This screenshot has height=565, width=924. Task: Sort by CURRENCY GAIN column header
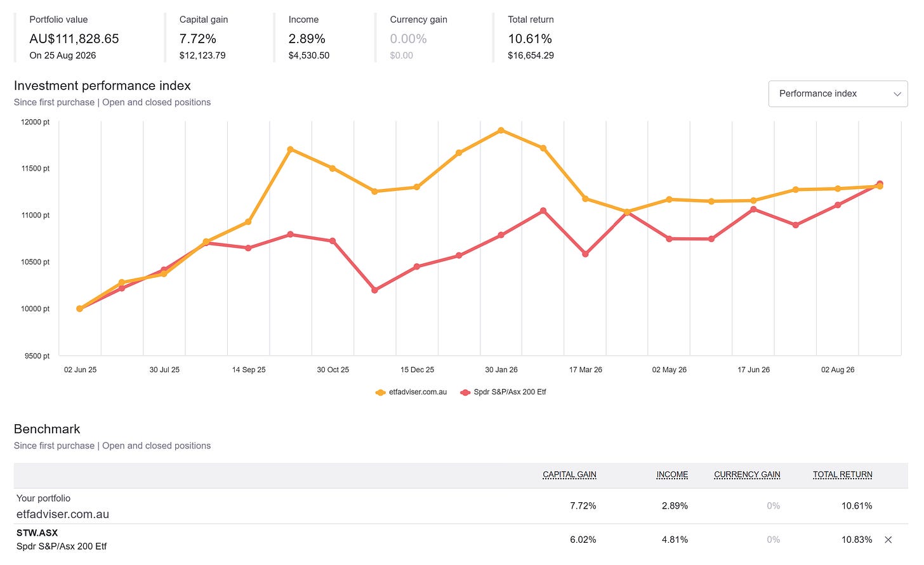point(747,474)
